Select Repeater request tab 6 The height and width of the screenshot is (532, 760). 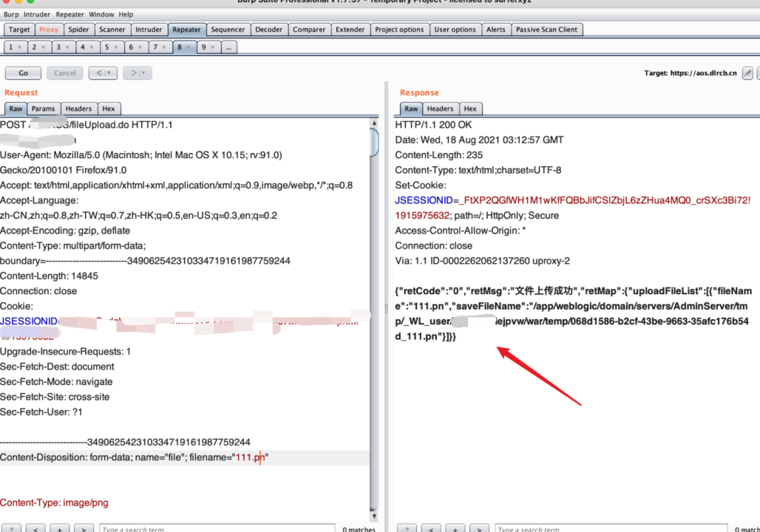132,47
